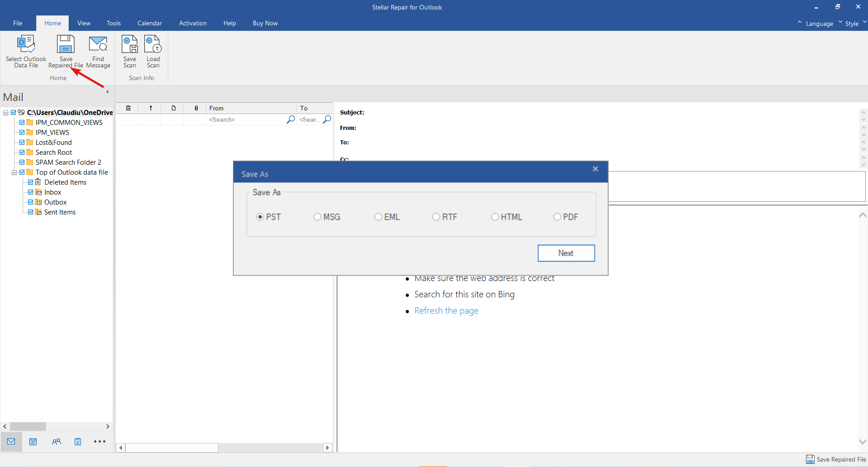The width and height of the screenshot is (868, 467).
Task: Show more navigation options (three dots)
Action: 100,442
